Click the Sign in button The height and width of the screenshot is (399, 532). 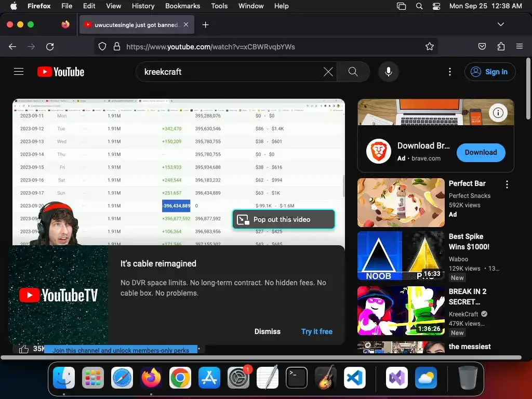point(490,72)
